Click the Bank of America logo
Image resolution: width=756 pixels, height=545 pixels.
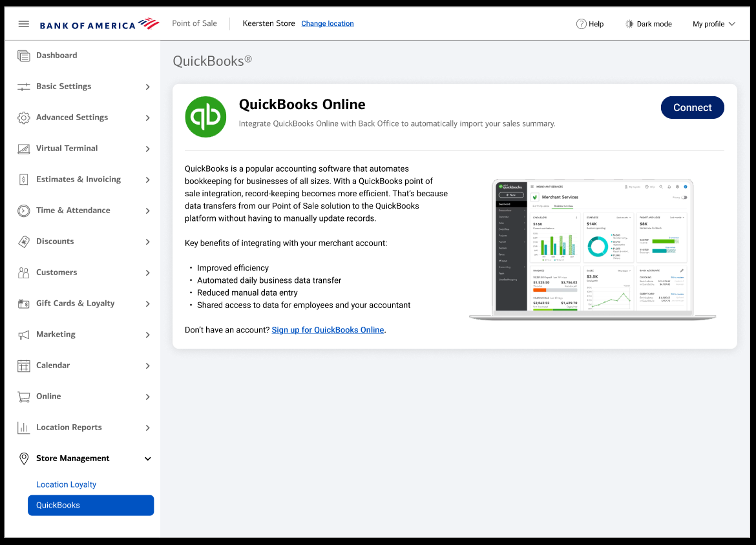100,24
